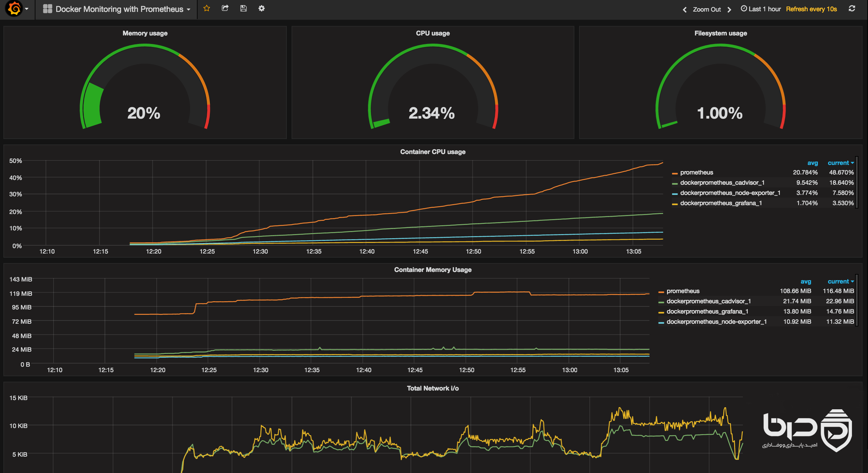
Task: Click the manual refresh icon
Action: click(852, 9)
